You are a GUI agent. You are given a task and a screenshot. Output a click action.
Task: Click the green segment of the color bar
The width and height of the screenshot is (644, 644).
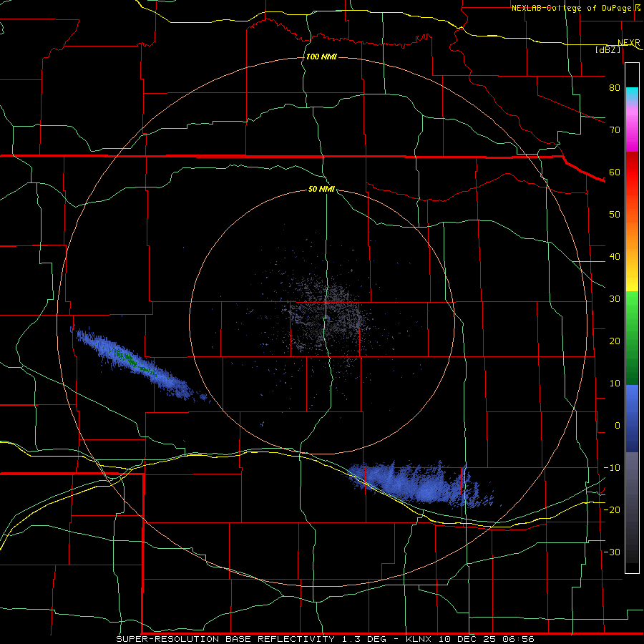tap(632, 338)
